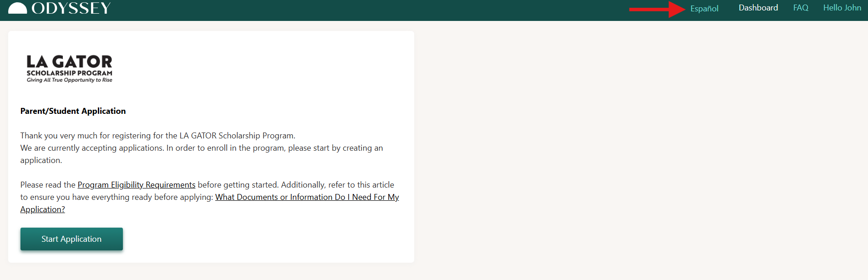Open the Dashboard page
This screenshot has height=280, width=868.
758,8
